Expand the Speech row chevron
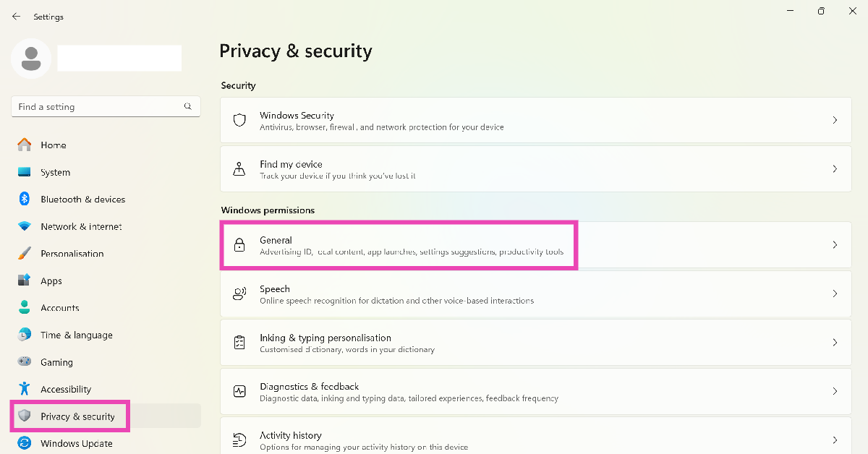The width and height of the screenshot is (868, 454). click(835, 294)
